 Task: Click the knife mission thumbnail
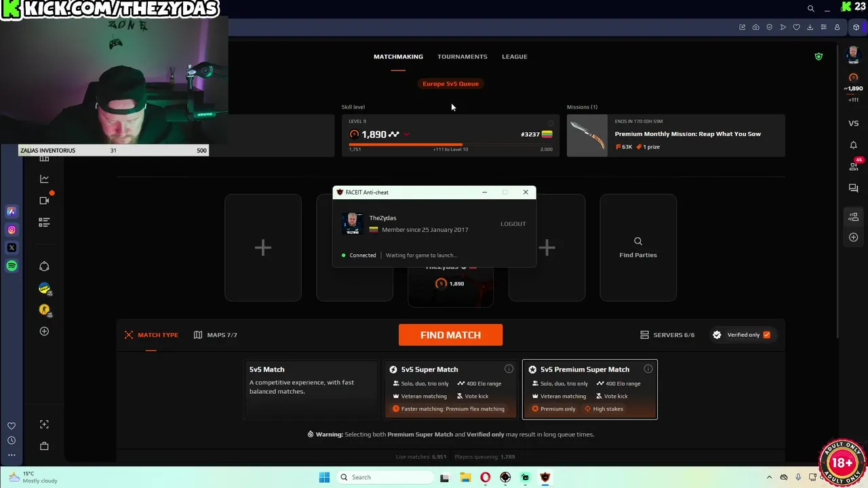point(587,136)
